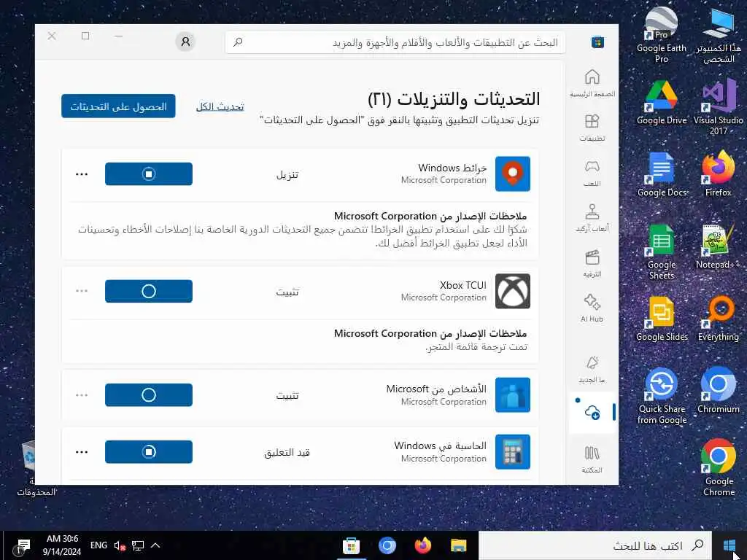Focus the Store search field

(x=395, y=42)
